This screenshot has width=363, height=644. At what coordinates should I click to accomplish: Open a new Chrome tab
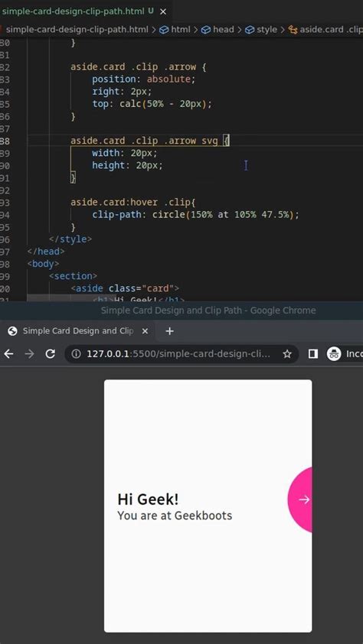tap(169, 331)
